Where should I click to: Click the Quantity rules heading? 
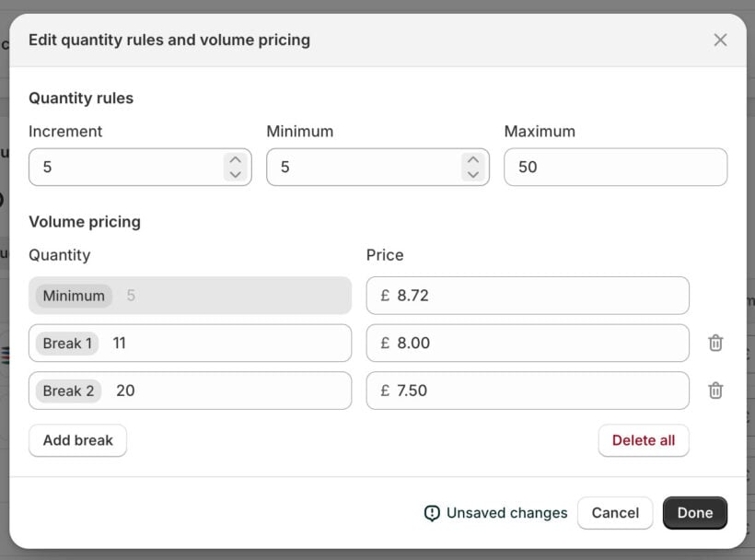coord(81,99)
